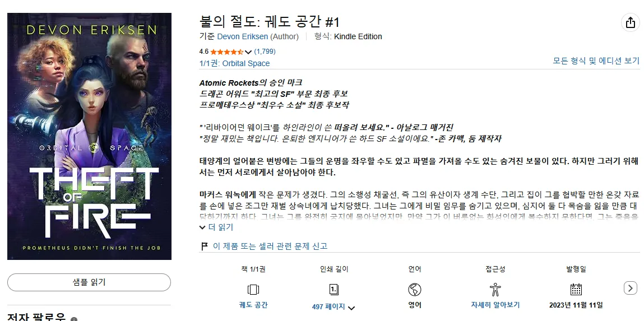Click the book series icon above 궤도 공간
This screenshot has height=321, width=644.
point(253,290)
